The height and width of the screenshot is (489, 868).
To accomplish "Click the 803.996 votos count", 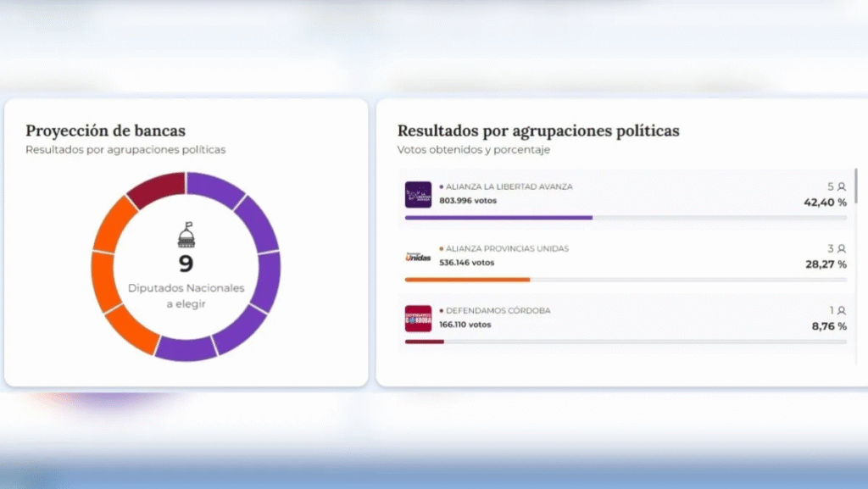I will coord(467,201).
